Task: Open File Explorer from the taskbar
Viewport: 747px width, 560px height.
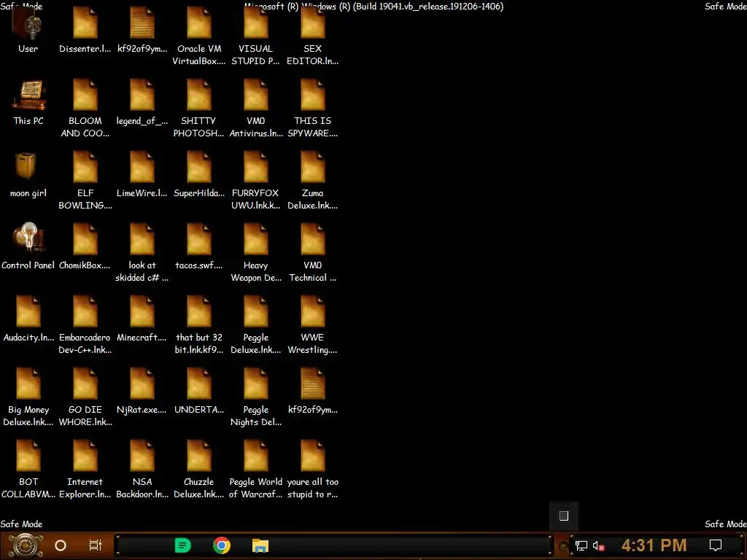Action: click(x=260, y=545)
